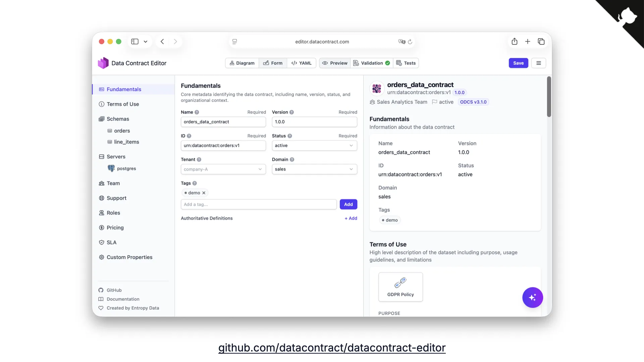Toggle the browser sidebar

[135, 42]
